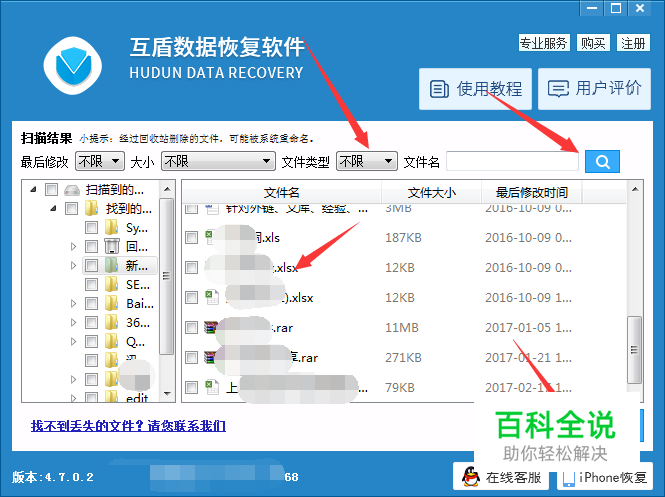
Task: Click the Hudun shield logo
Action: coord(73,66)
